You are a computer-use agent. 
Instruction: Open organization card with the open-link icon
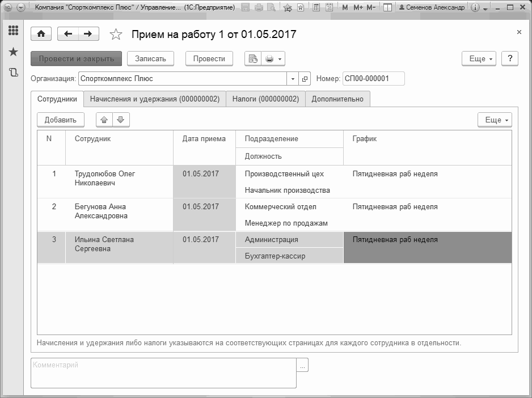305,79
